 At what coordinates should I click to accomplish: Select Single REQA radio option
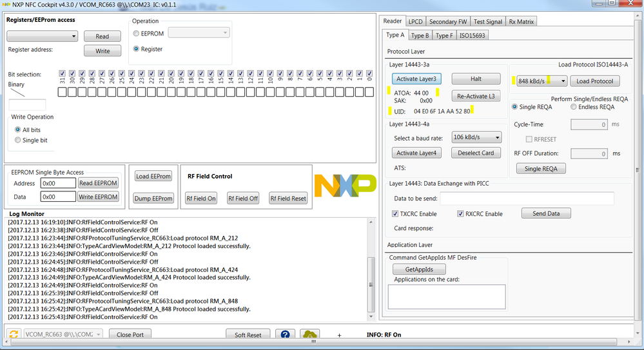[514, 107]
